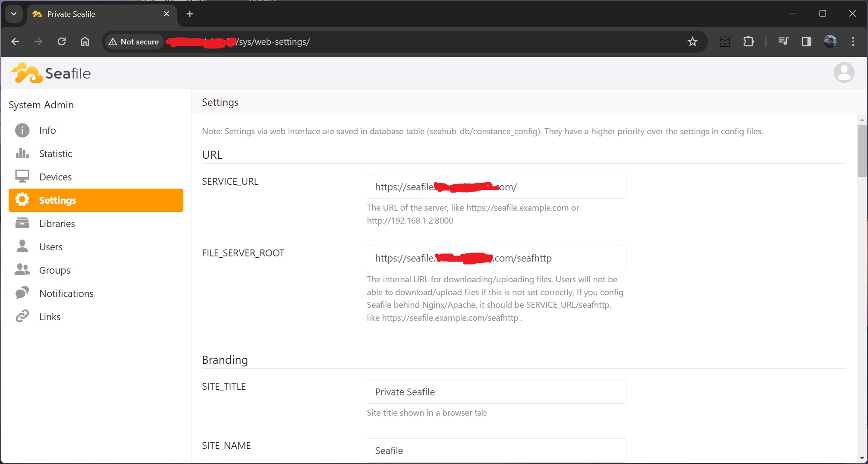Expand the browser tab search chevron

(x=13, y=13)
